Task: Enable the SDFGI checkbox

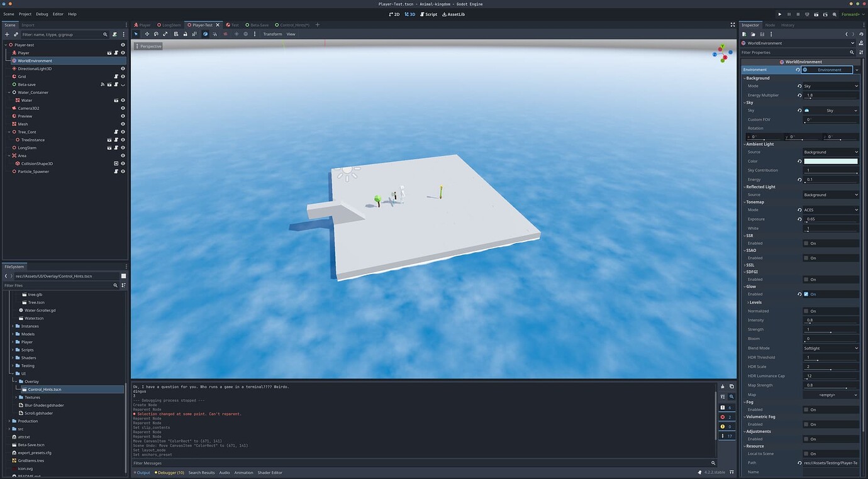Action: click(806, 279)
